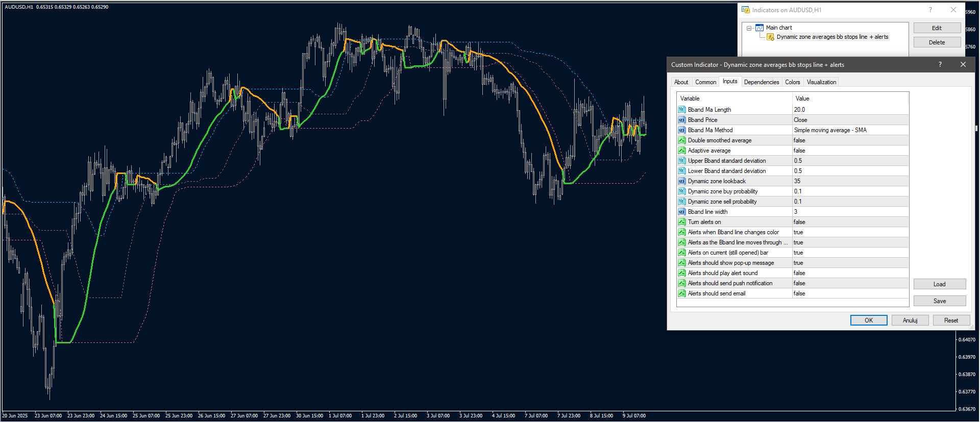Collapse the Main chart tree node
Screen dimensions: 980x422
point(749,28)
